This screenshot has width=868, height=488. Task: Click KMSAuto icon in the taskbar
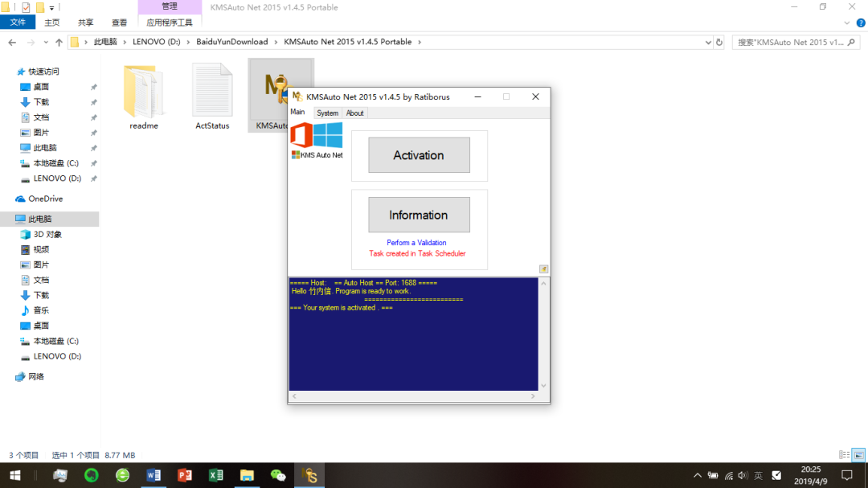(309, 475)
